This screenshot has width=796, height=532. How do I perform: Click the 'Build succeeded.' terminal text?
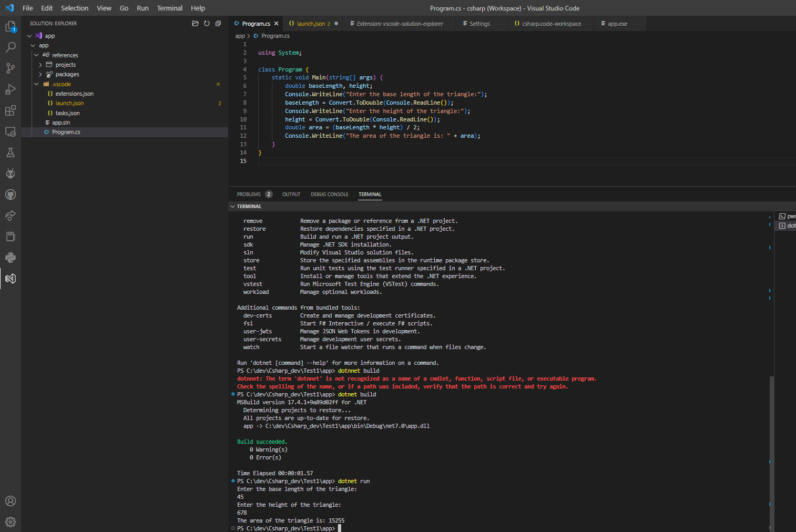coord(262,442)
